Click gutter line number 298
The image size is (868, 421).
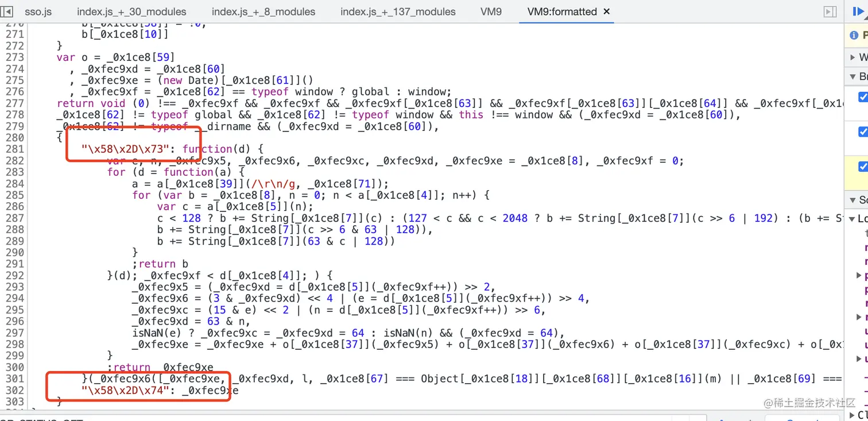coord(15,345)
